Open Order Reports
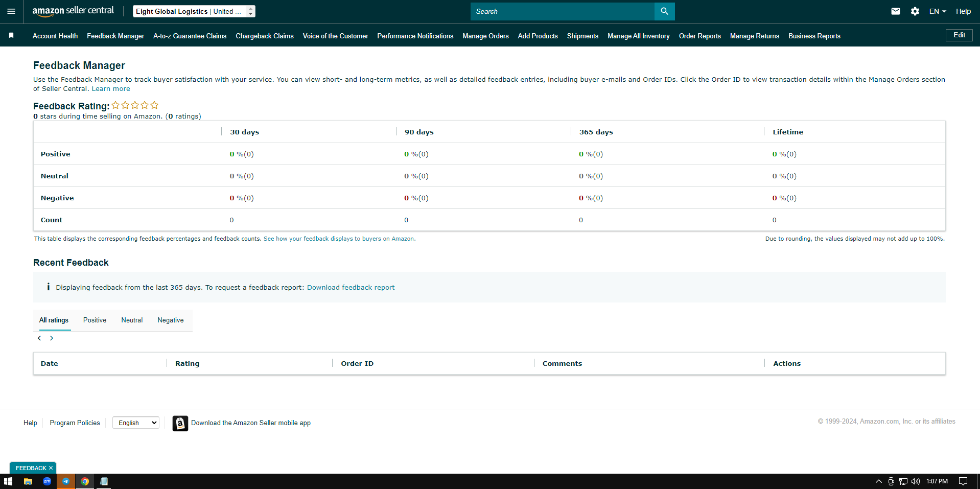 pyautogui.click(x=699, y=36)
